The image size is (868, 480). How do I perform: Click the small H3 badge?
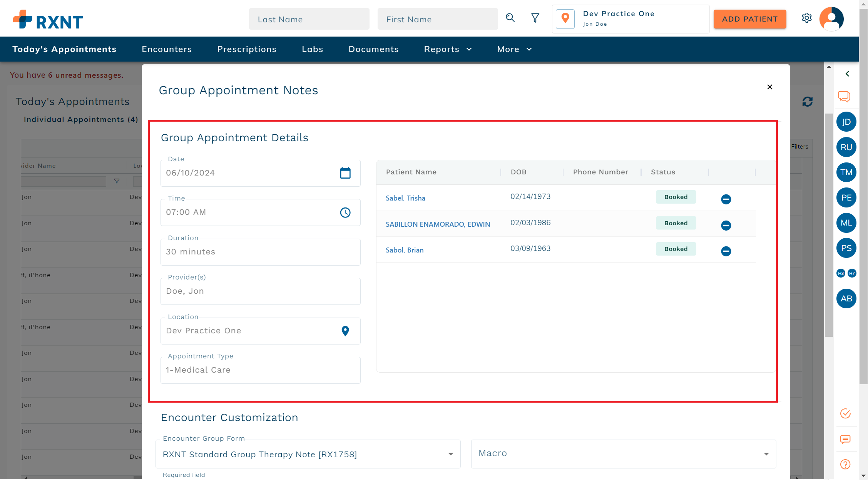pos(841,273)
